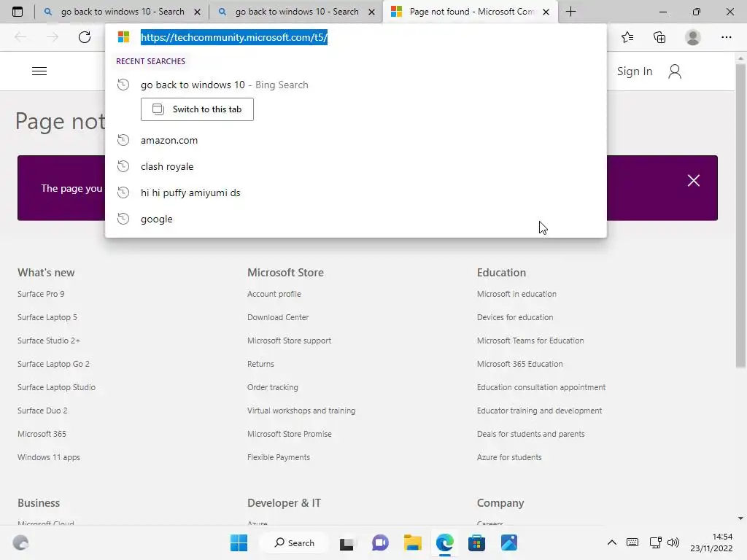Open taskbar Search box
Viewport: 747px width, 560px height.
pyautogui.click(x=294, y=542)
